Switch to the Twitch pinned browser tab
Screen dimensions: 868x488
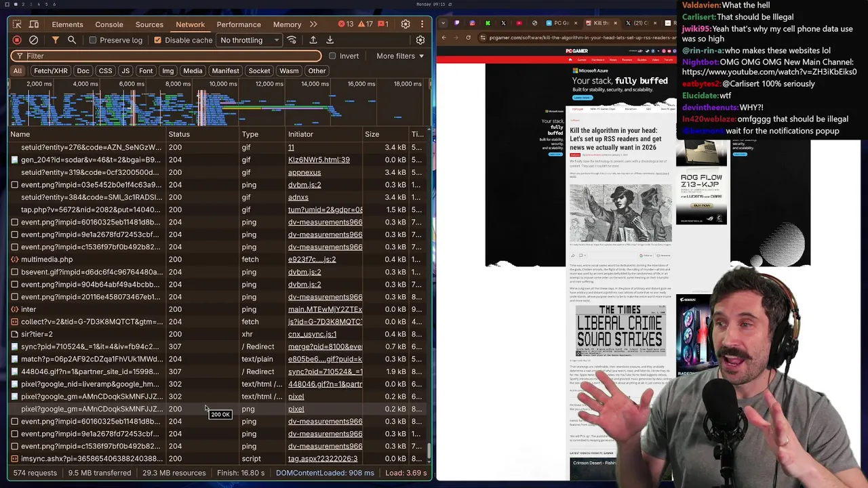456,23
